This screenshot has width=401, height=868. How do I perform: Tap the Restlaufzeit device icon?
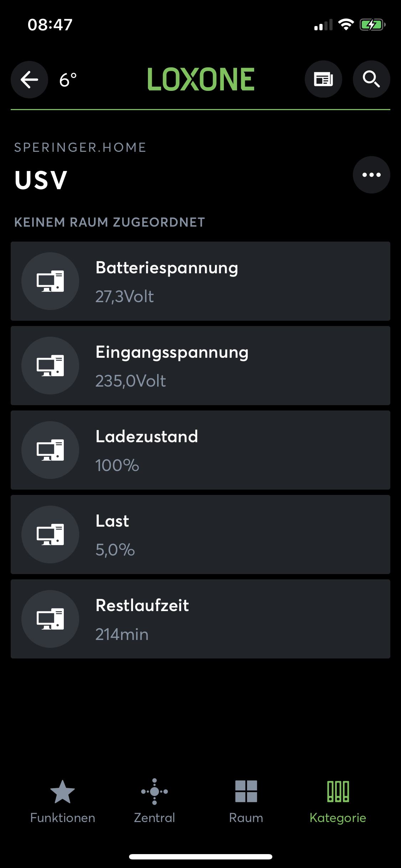click(x=50, y=619)
